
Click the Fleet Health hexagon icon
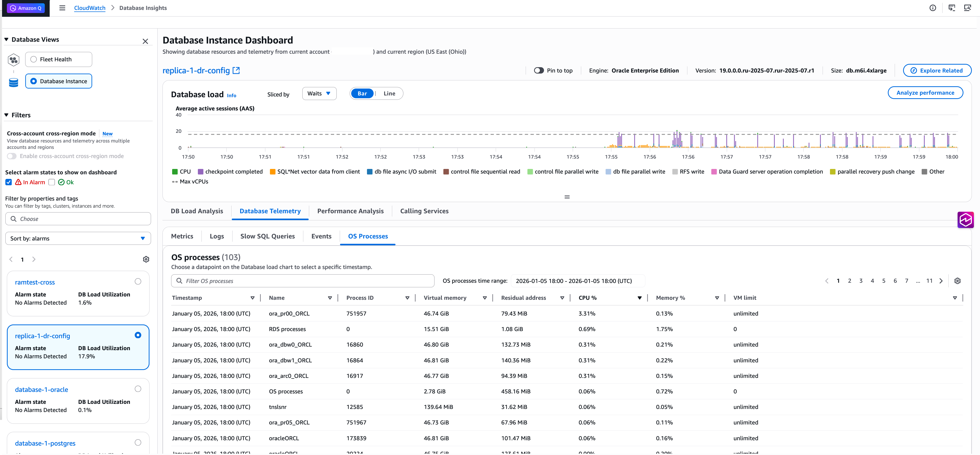click(x=14, y=60)
